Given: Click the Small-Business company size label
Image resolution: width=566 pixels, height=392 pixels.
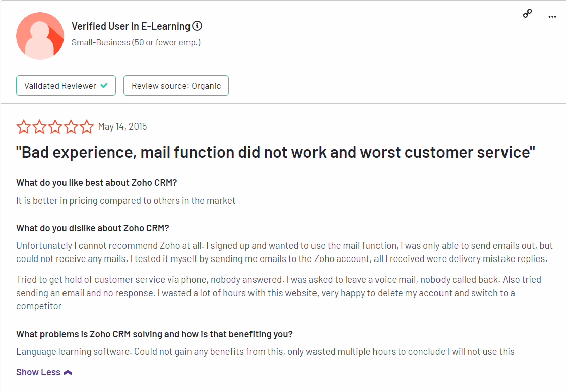Looking at the screenshot, I should tap(136, 42).
